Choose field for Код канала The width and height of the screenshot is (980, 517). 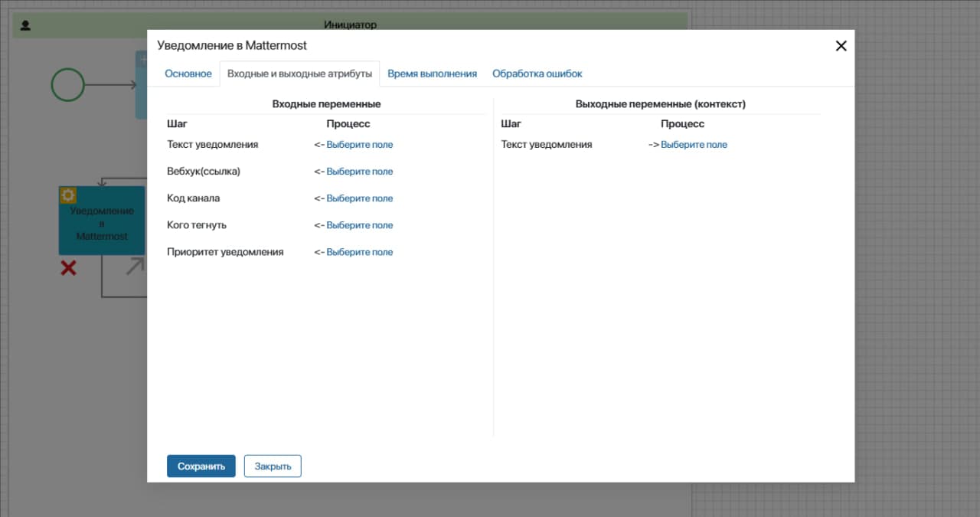pyautogui.click(x=359, y=198)
